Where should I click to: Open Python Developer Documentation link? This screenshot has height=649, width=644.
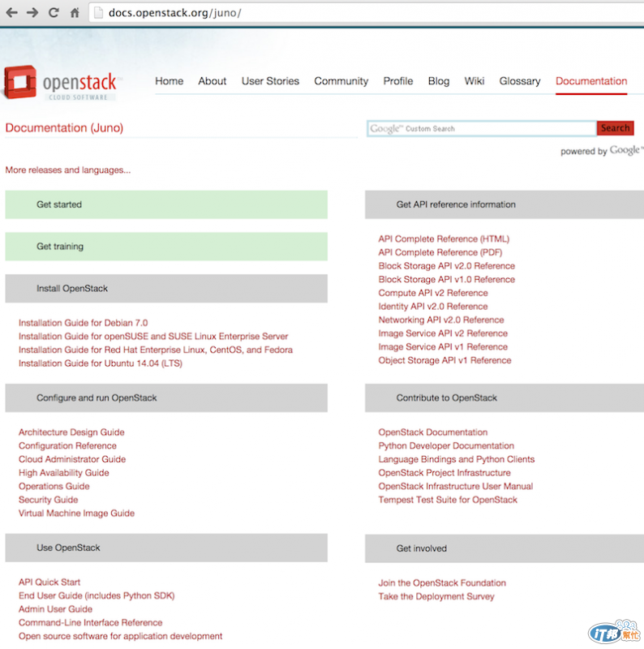coord(446,445)
